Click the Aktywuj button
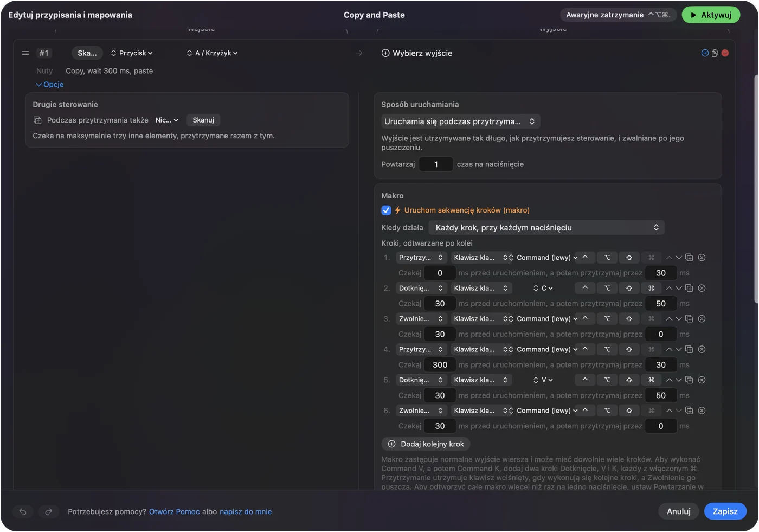This screenshot has width=759, height=532. pos(711,15)
